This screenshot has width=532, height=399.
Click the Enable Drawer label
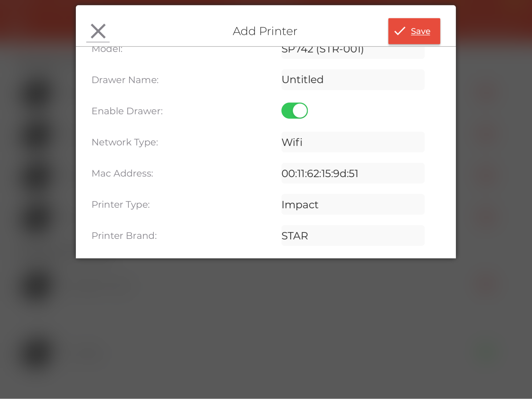pyautogui.click(x=127, y=111)
